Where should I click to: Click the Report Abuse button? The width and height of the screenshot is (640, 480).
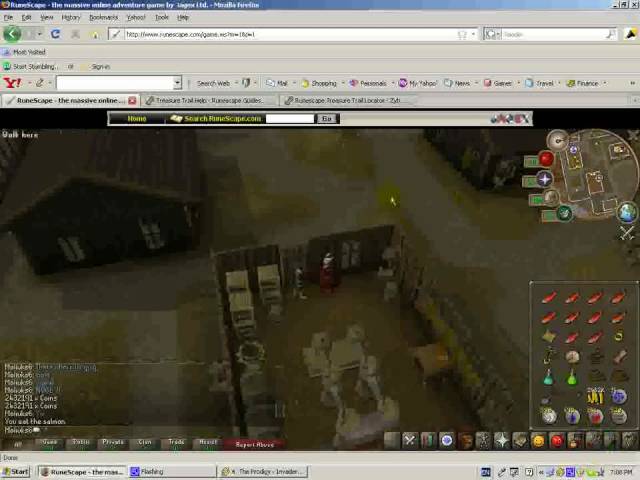(254, 444)
